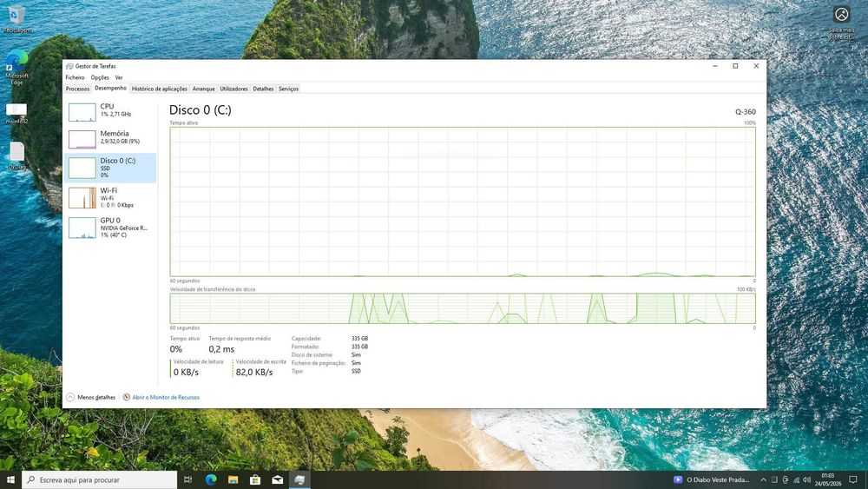Switch to the Serviços tab
This screenshot has width=868, height=489.
(288, 89)
